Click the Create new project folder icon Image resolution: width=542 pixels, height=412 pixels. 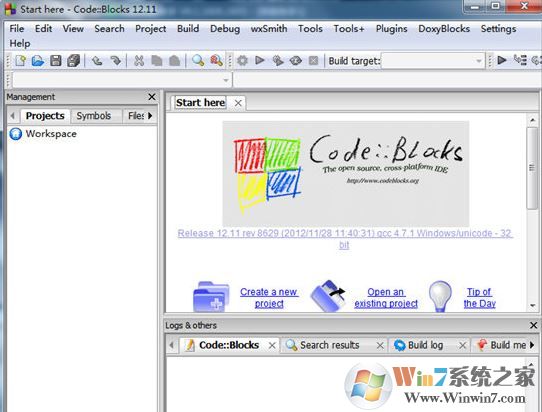211,296
